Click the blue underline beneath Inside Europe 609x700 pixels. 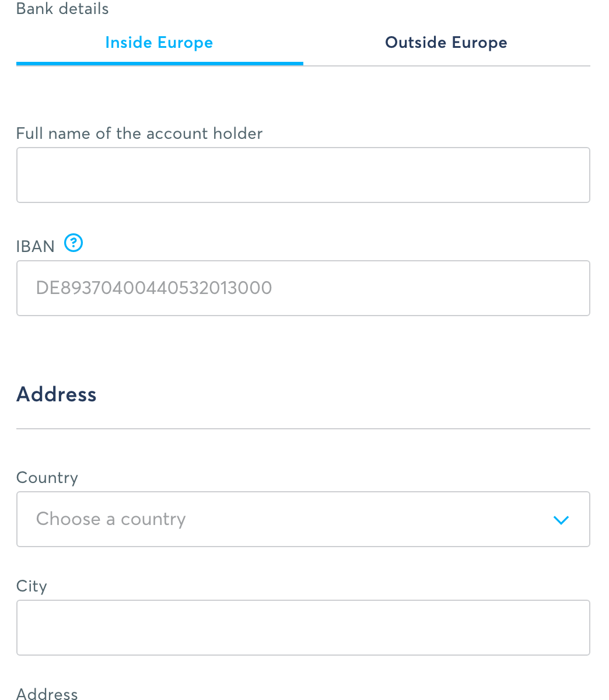click(160, 63)
